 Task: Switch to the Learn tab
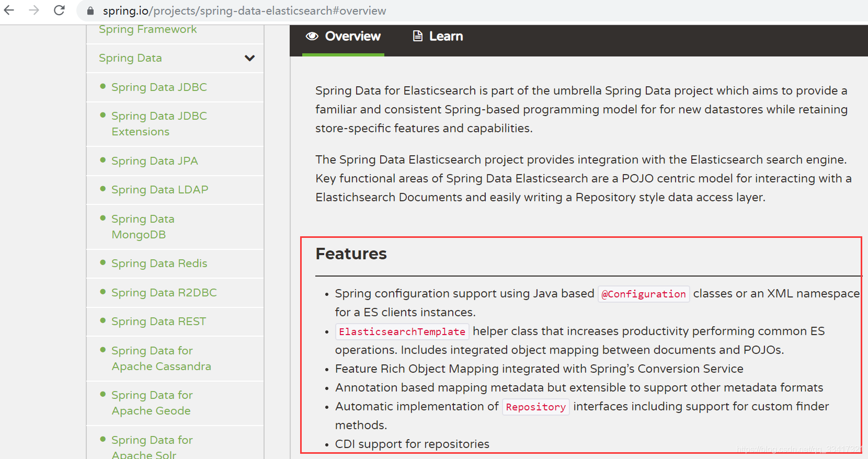pos(438,37)
